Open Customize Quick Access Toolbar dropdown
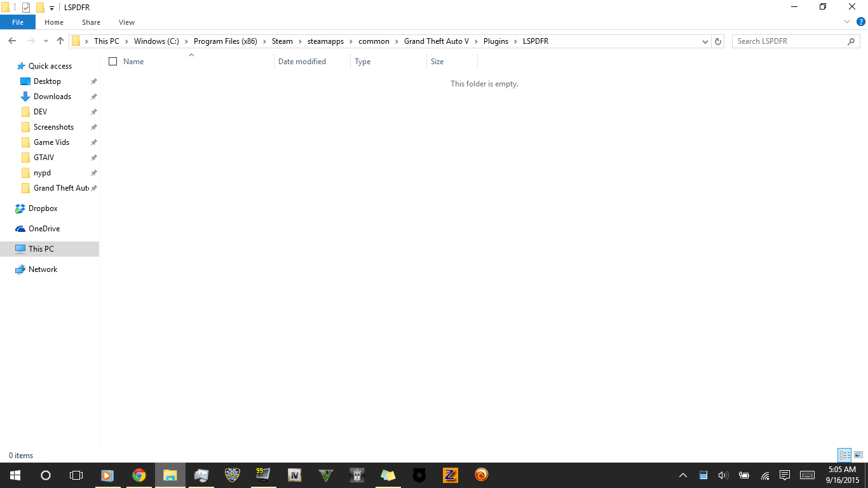The height and width of the screenshot is (488, 868). point(51,8)
